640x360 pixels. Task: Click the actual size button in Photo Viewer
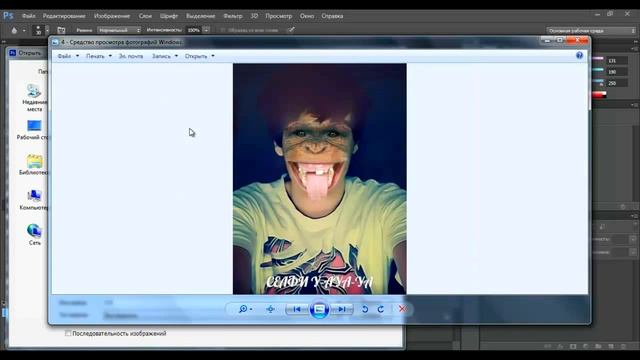[270, 309]
